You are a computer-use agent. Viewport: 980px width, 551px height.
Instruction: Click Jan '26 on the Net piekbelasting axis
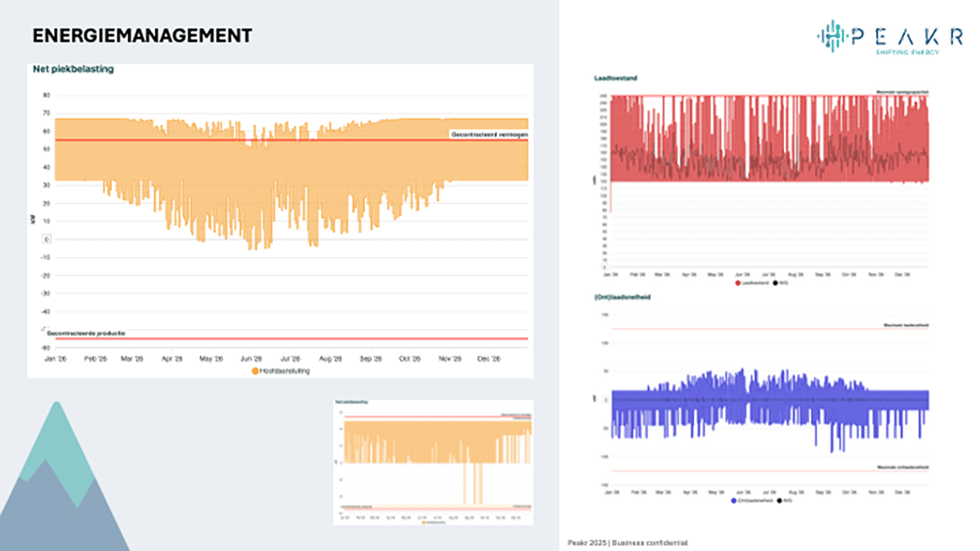pyautogui.click(x=55, y=358)
